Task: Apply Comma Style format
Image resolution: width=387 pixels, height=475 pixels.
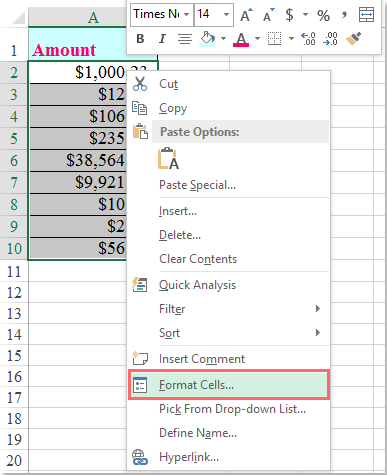Action: click(344, 15)
